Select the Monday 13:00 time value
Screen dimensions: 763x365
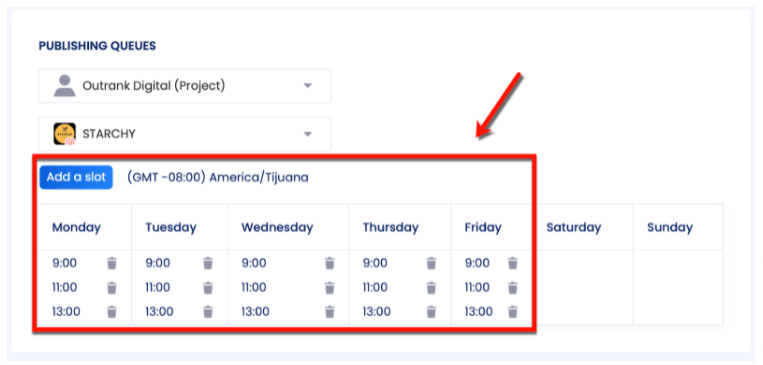(66, 311)
